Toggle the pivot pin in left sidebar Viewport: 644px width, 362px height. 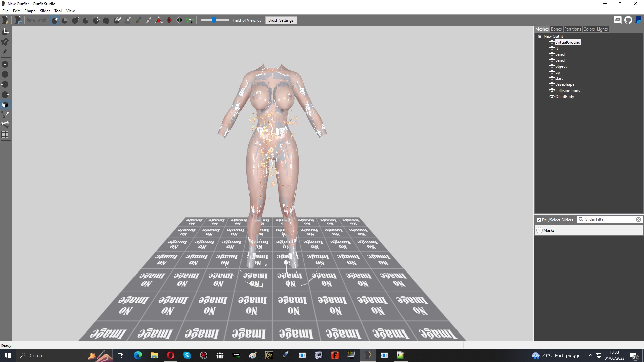(x=5, y=42)
